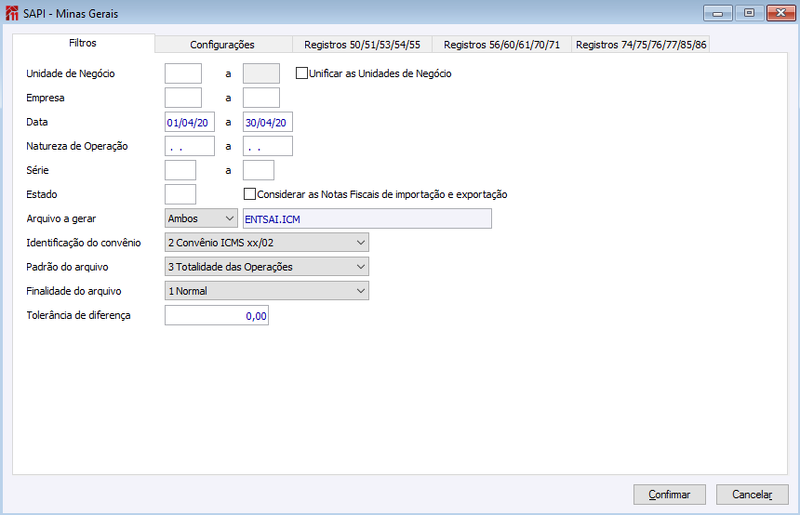Viewport: 800px width, 515px height.
Task: Focus the second Série input field
Action: pyautogui.click(x=258, y=170)
